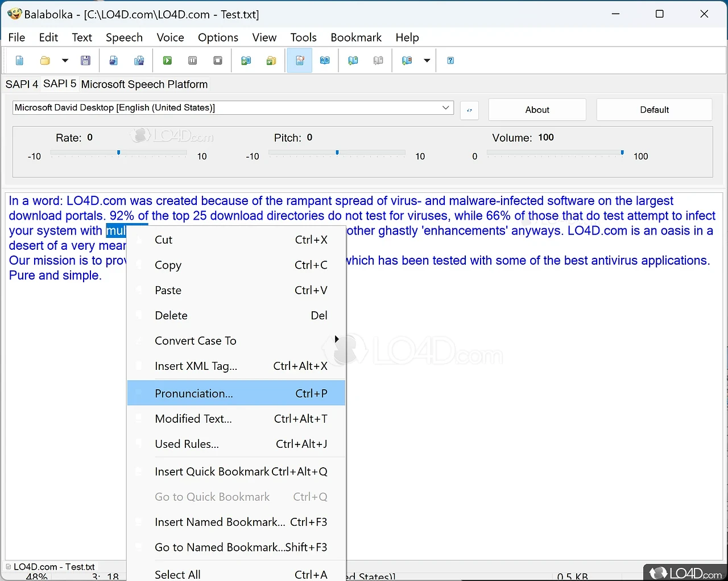Open the Microsoft David Desktop voice dropdown
Viewport: 728px width, 581px height.
pyautogui.click(x=233, y=108)
